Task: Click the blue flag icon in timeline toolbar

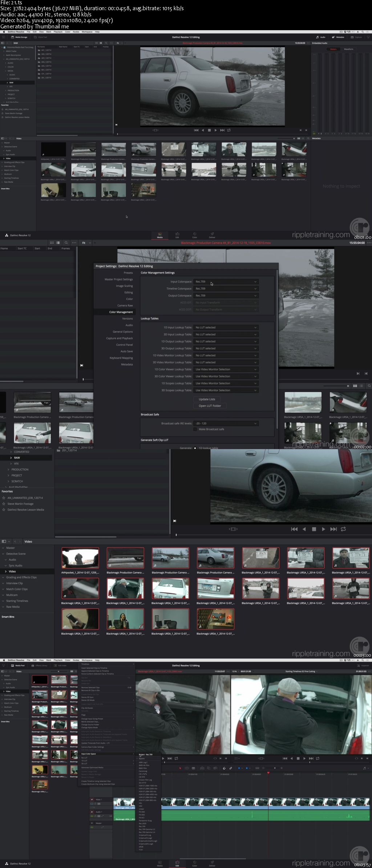Action: pos(239,768)
